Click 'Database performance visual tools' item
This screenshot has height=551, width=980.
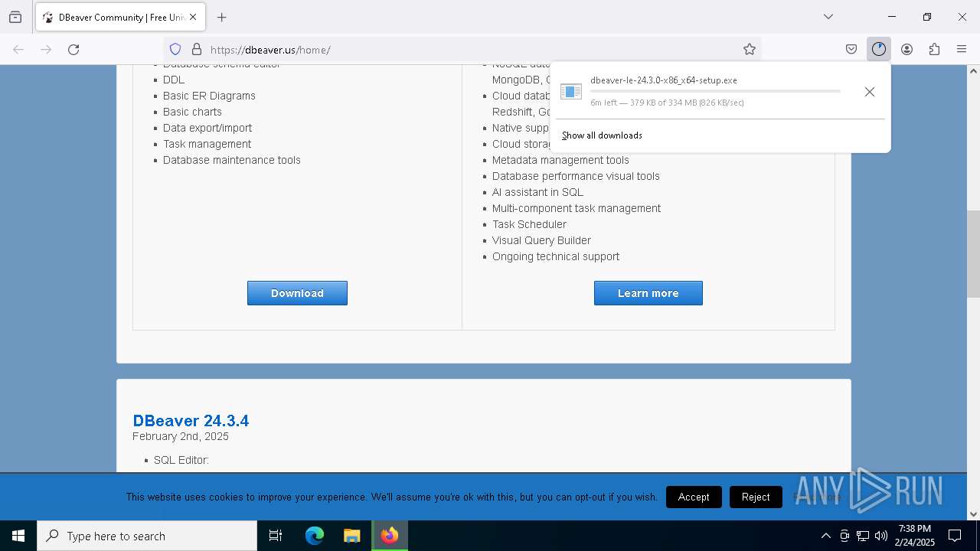tap(576, 176)
